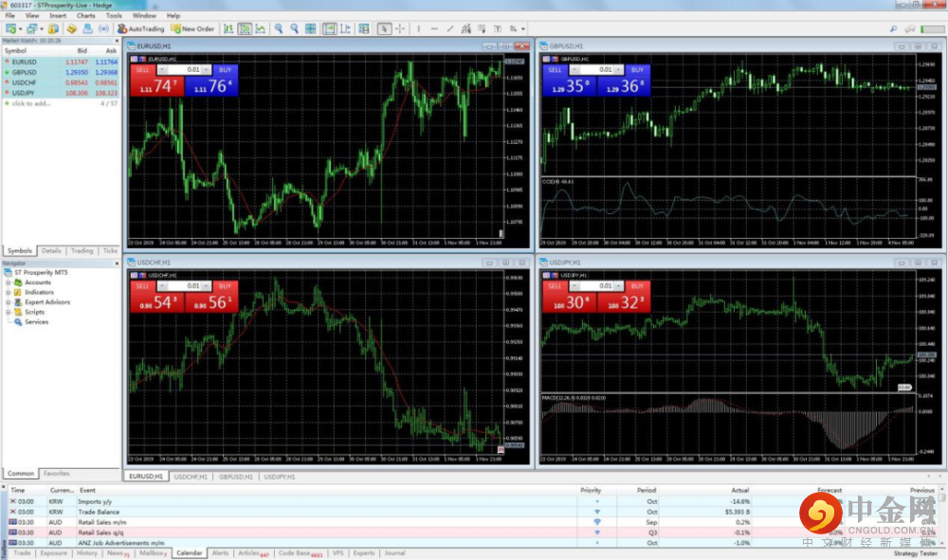Toggle the AutoTrading button
Screen dimensions: 948x560
pos(140,28)
